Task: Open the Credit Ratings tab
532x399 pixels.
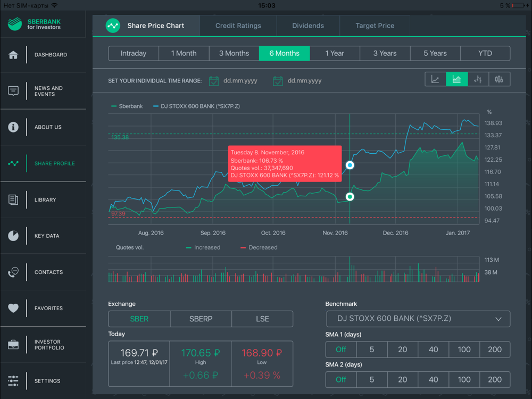Action: [238, 26]
